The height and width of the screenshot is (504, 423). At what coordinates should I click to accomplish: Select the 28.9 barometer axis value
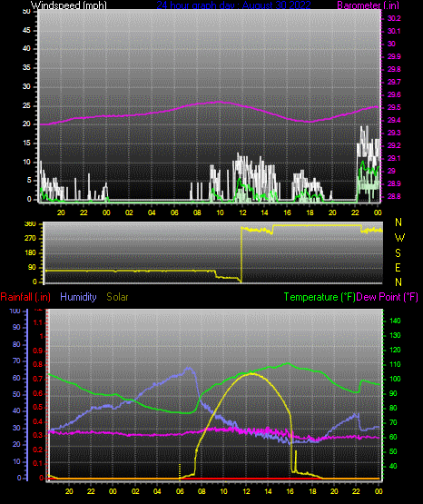(x=394, y=183)
